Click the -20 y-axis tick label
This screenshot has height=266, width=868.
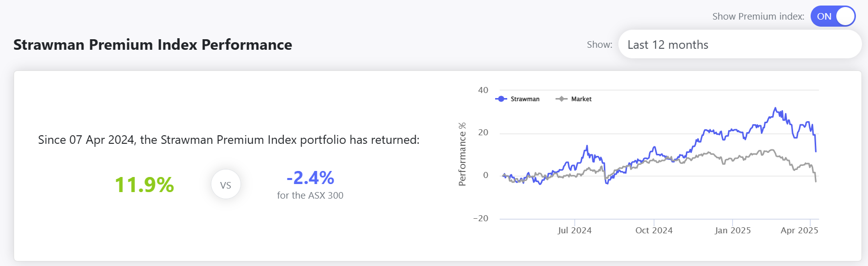481,218
